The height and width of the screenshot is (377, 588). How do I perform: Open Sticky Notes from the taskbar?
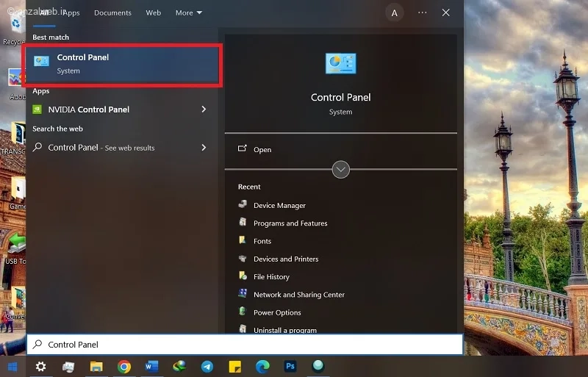pos(235,367)
